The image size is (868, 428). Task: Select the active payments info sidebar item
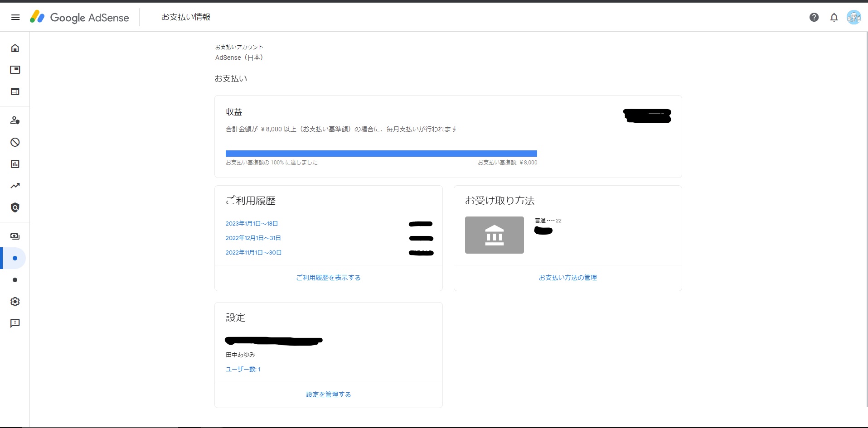[x=15, y=258]
